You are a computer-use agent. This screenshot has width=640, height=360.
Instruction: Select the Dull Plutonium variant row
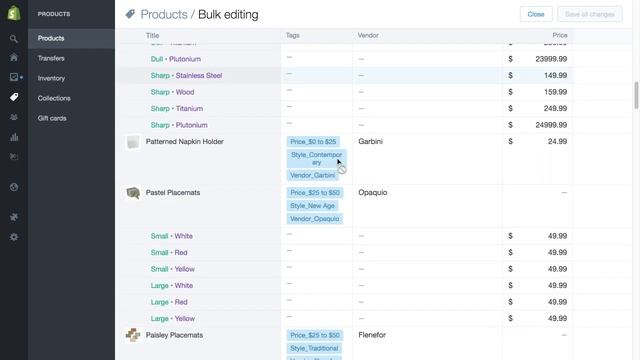[176, 59]
